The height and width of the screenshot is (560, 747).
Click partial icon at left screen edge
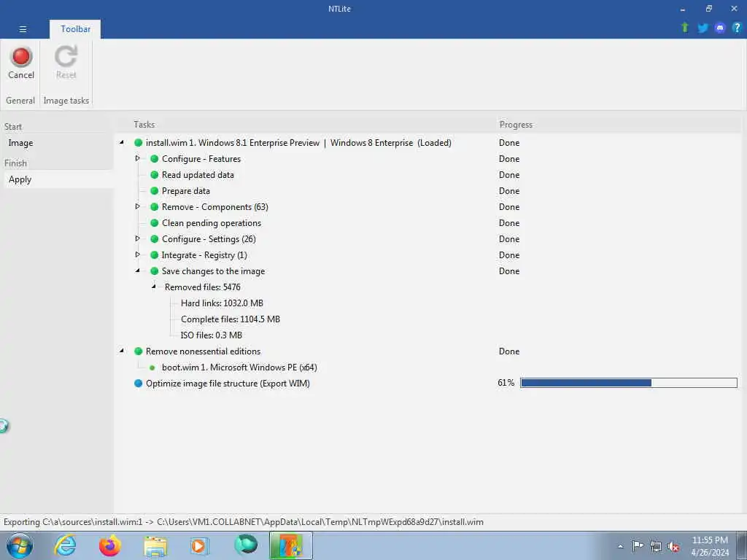(4, 426)
